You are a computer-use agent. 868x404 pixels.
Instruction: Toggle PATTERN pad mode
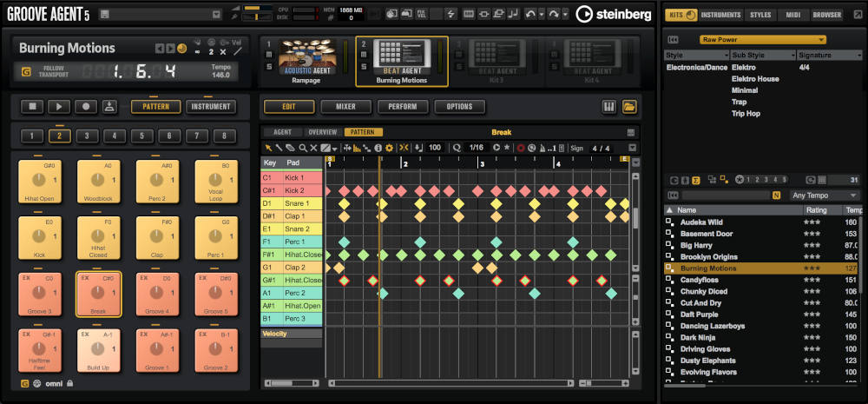click(156, 106)
